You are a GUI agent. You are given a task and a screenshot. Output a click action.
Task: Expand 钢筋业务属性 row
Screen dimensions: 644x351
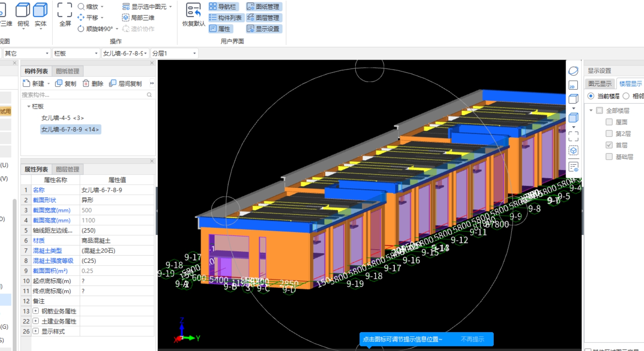(x=35, y=311)
